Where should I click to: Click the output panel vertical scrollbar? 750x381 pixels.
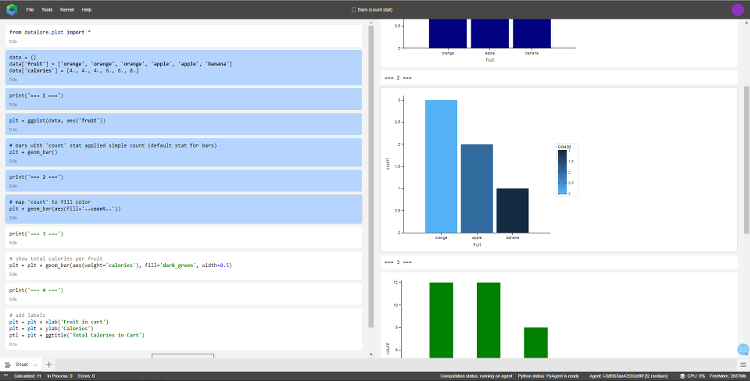click(747, 160)
